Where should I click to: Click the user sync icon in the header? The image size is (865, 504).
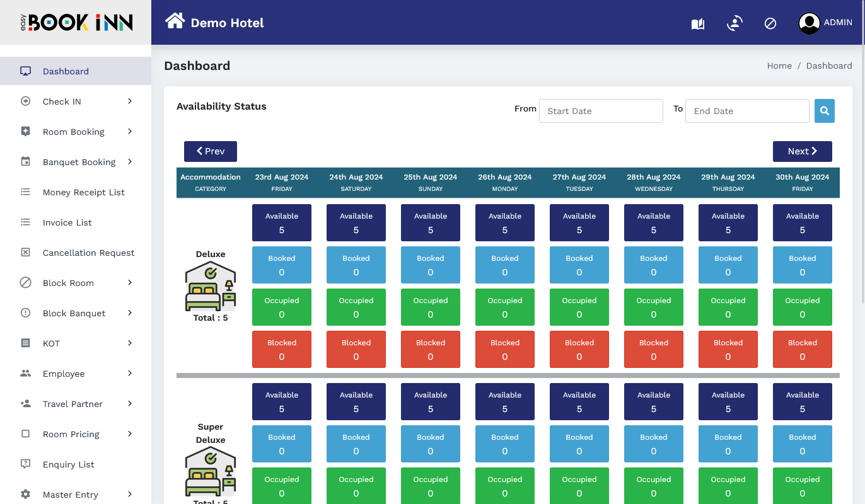tap(734, 23)
